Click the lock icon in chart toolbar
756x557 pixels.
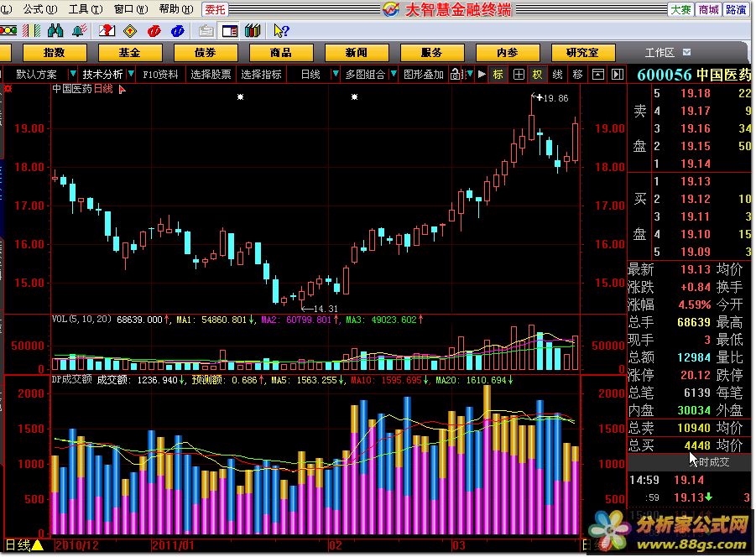tap(455, 74)
